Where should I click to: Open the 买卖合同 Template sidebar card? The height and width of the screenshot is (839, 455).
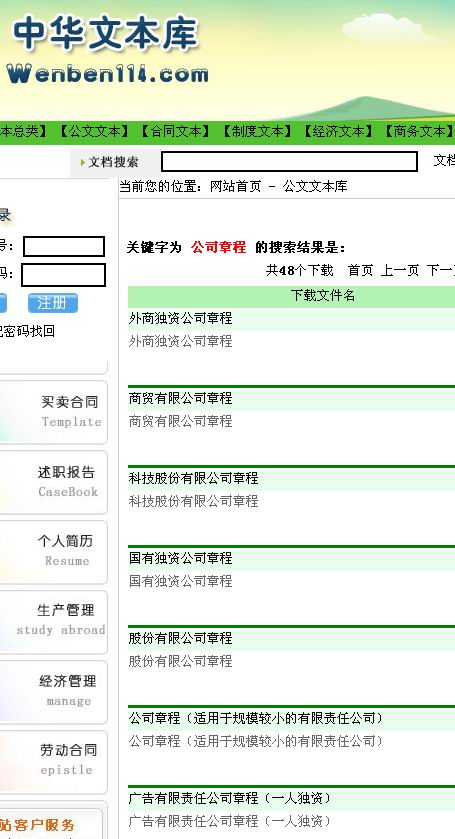[x=53, y=412]
